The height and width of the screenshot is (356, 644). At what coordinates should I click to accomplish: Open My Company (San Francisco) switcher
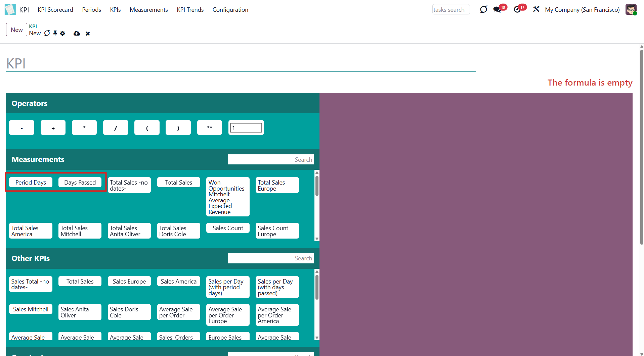(x=582, y=10)
